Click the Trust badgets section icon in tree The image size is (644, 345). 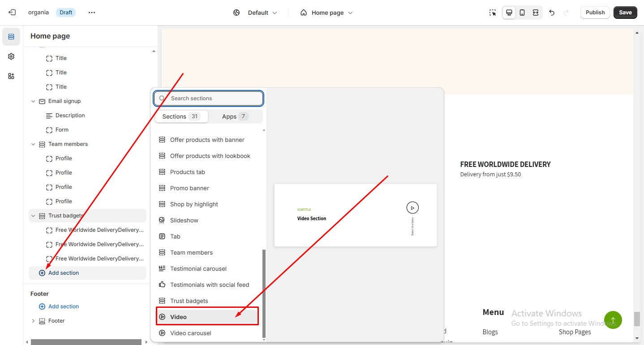pyautogui.click(x=42, y=216)
